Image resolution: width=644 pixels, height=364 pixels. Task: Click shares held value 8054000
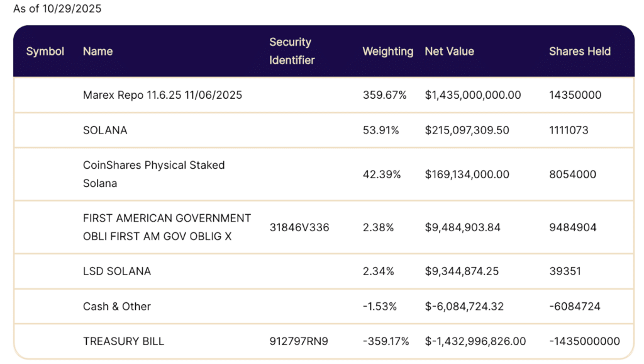[x=572, y=174]
